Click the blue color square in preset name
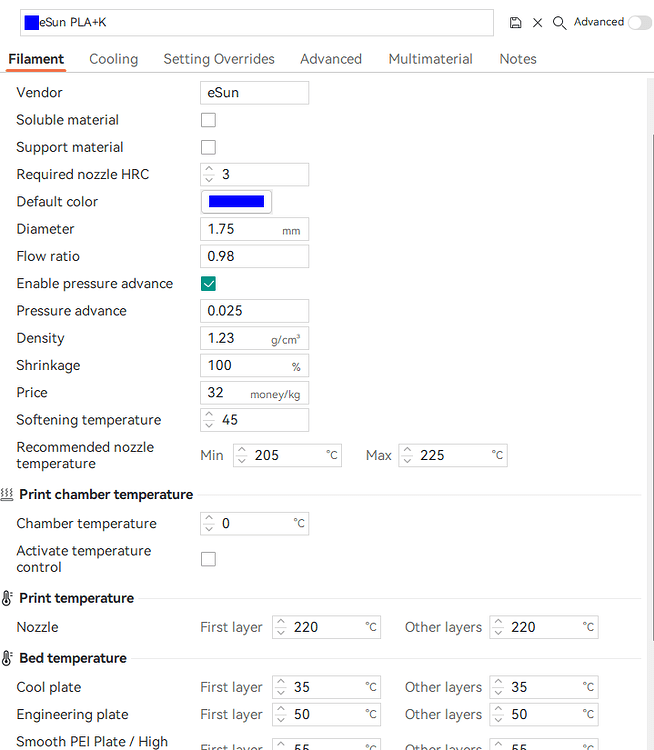 click(32, 22)
